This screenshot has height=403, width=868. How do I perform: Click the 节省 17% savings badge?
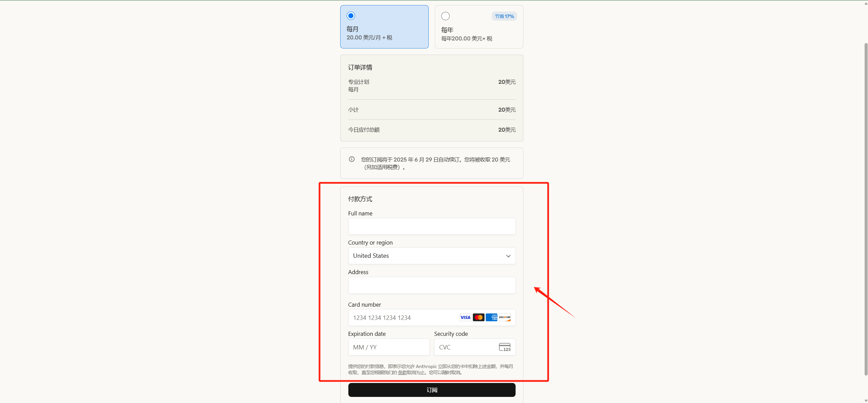[x=504, y=16]
